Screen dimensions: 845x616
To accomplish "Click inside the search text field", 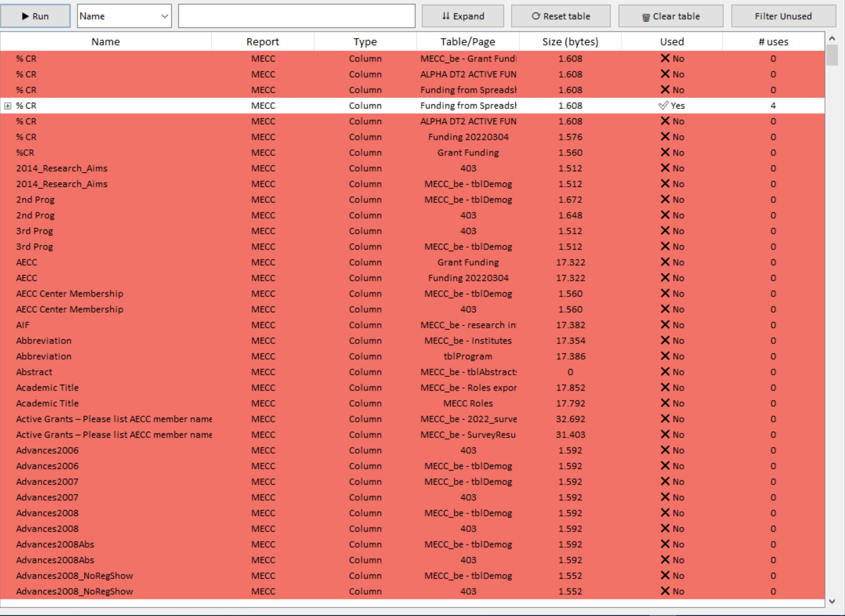I will (x=297, y=16).
